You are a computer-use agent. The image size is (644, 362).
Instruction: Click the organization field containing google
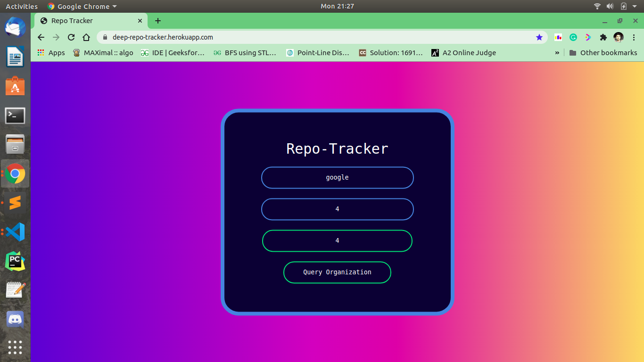337,178
